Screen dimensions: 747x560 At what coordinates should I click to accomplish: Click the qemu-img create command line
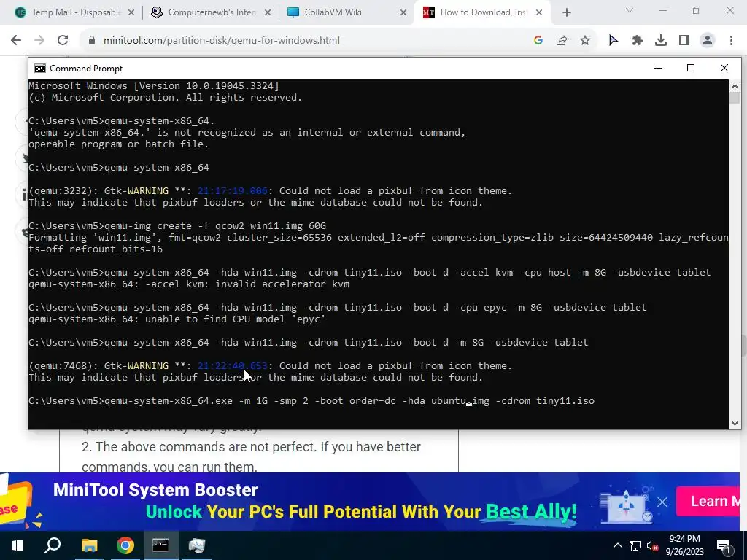pyautogui.click(x=177, y=226)
